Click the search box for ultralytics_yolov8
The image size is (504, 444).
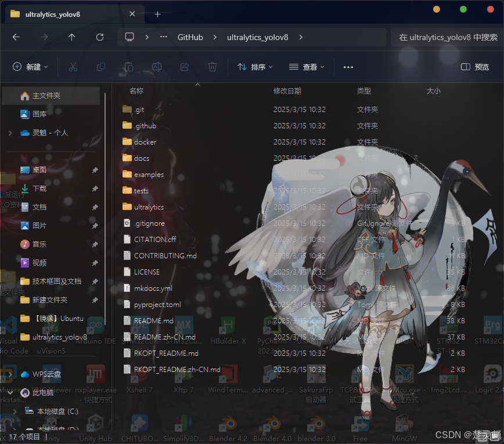point(447,37)
